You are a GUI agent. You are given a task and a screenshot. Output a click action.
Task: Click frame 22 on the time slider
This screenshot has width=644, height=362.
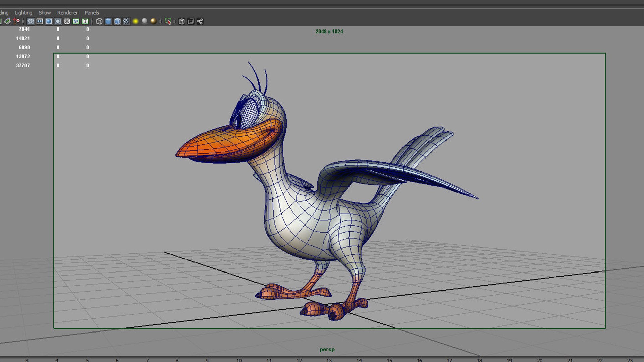[x=600, y=360]
